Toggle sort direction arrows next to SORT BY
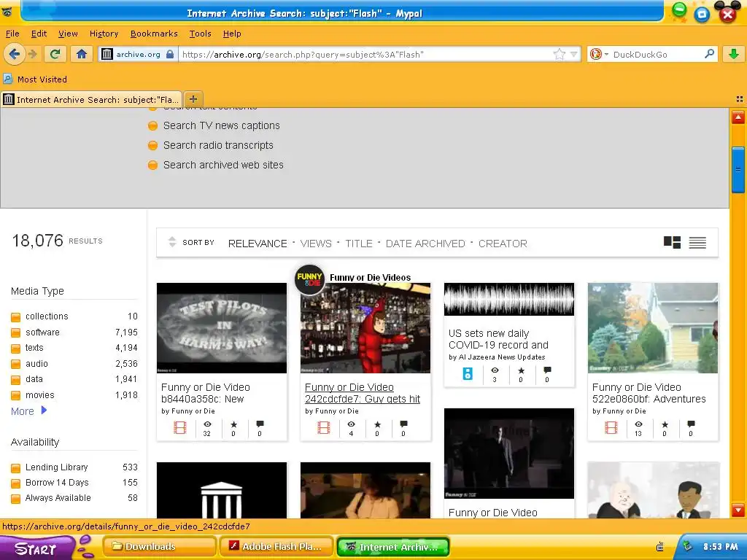The image size is (747, 560). tap(172, 242)
